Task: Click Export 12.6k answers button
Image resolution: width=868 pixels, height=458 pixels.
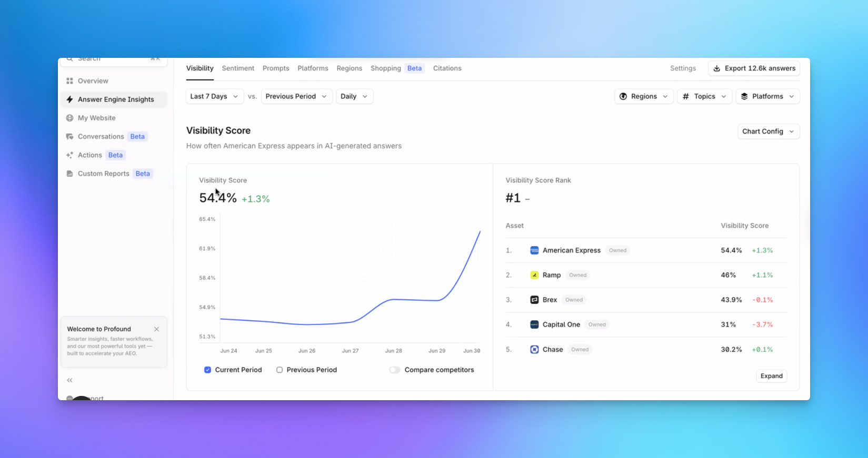Action: coord(754,68)
